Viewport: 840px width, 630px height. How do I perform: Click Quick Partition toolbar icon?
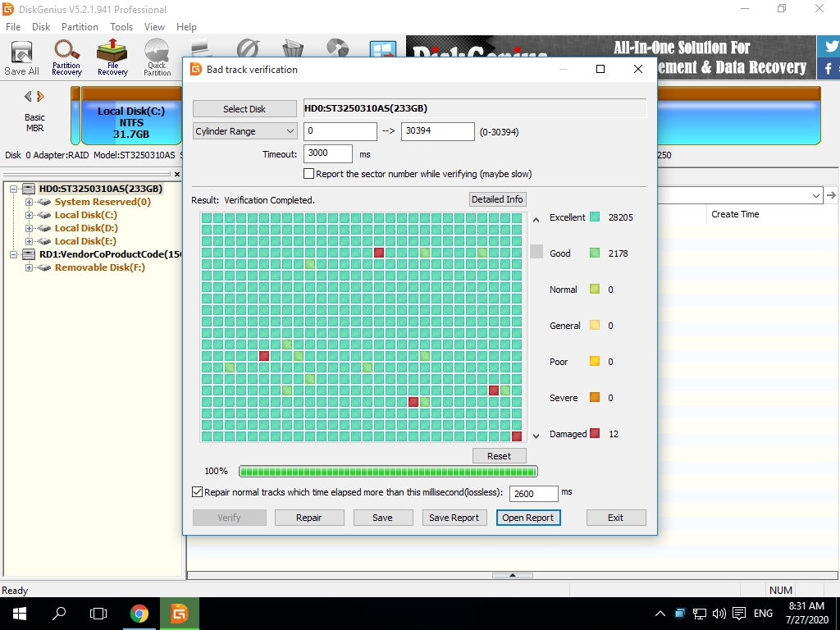click(x=157, y=58)
